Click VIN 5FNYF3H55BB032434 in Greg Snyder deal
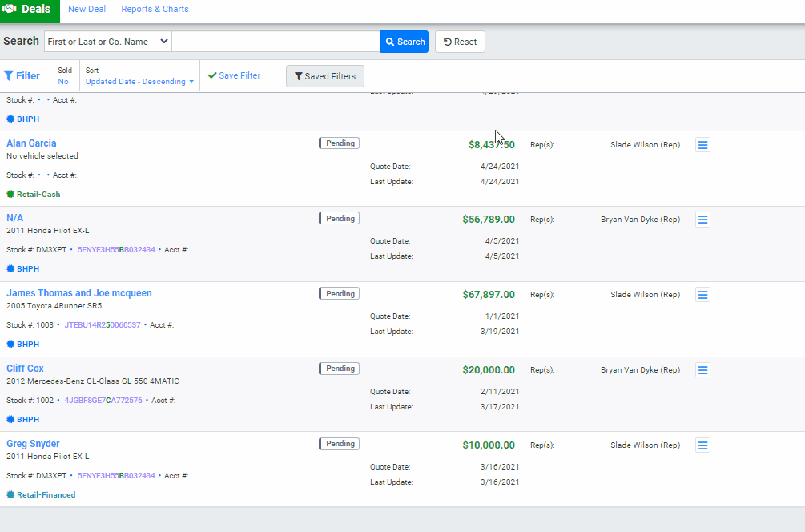The width and height of the screenshot is (805, 532). pyautogui.click(x=116, y=475)
